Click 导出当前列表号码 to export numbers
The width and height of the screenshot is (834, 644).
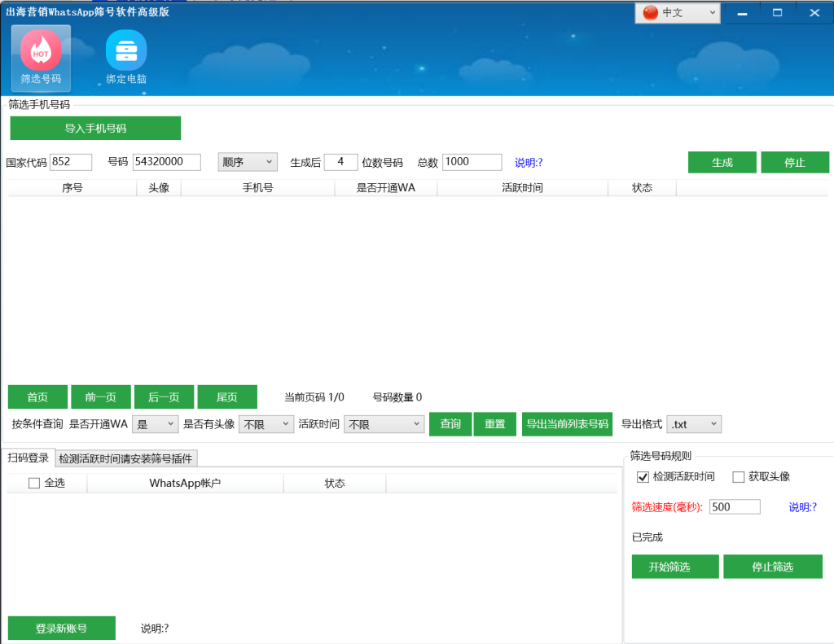point(567,423)
